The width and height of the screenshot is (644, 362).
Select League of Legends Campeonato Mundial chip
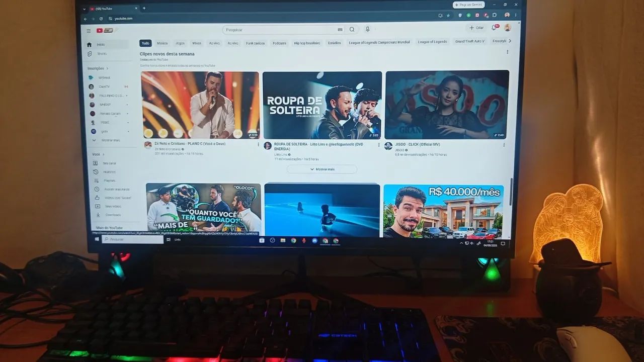coord(379,42)
